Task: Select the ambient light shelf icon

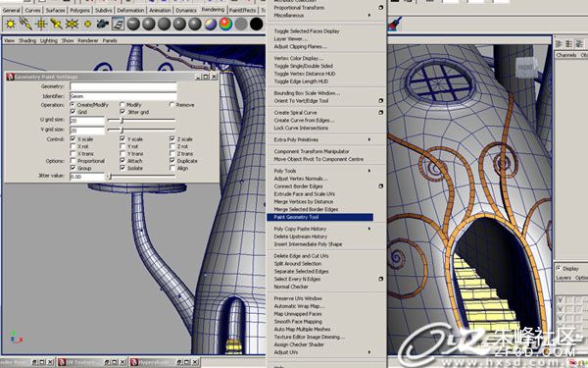Action: point(10,24)
